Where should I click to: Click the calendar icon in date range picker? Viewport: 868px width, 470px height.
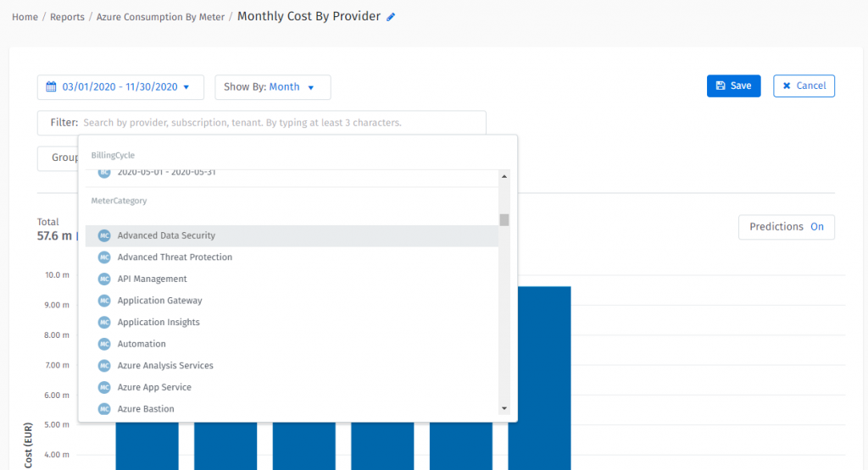[x=51, y=87]
